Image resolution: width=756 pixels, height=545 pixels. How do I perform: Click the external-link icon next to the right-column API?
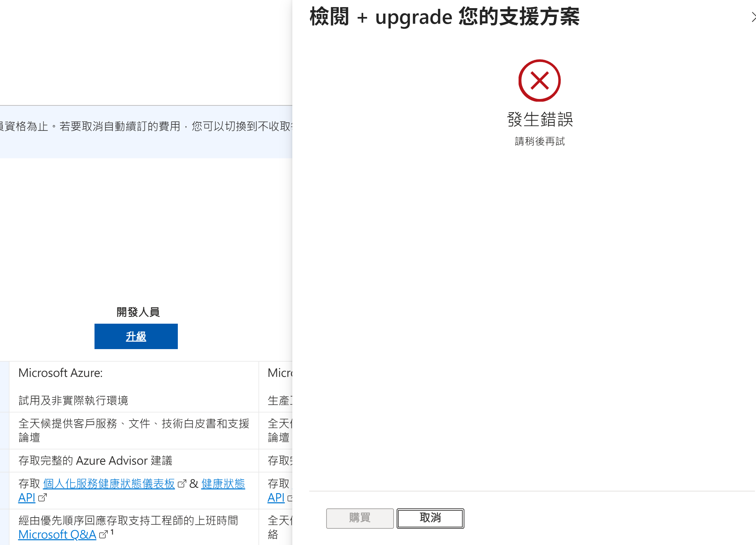pyautogui.click(x=289, y=498)
